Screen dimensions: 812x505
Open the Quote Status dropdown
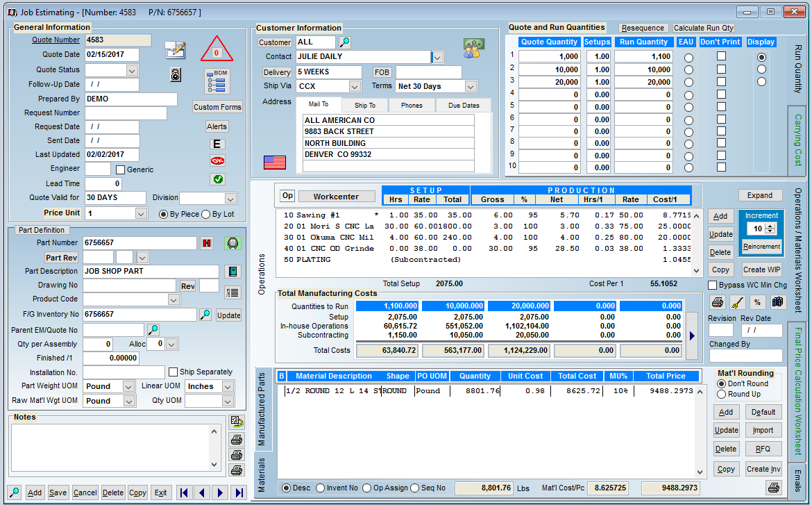tap(132, 70)
